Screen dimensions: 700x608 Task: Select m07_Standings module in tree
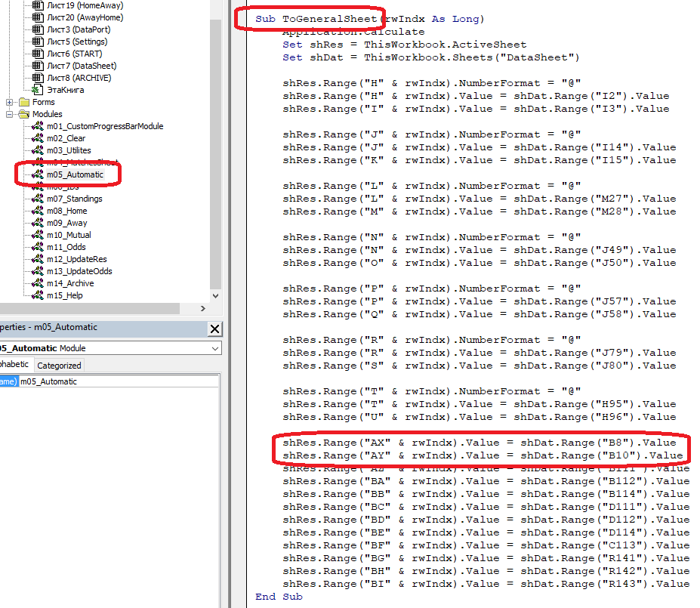pyautogui.click(x=74, y=199)
